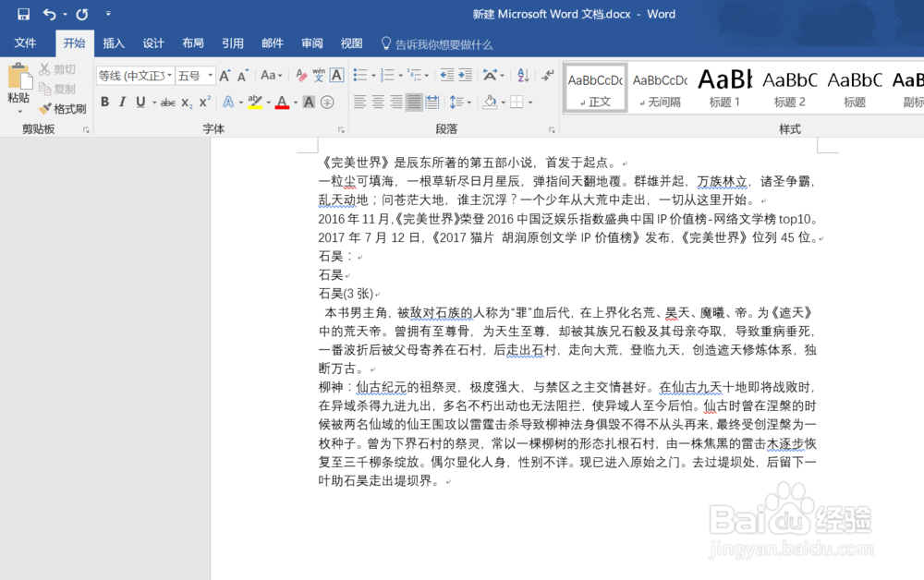Image resolution: width=924 pixels, height=580 pixels.
Task: Increase paragraph indent
Action: click(x=466, y=76)
